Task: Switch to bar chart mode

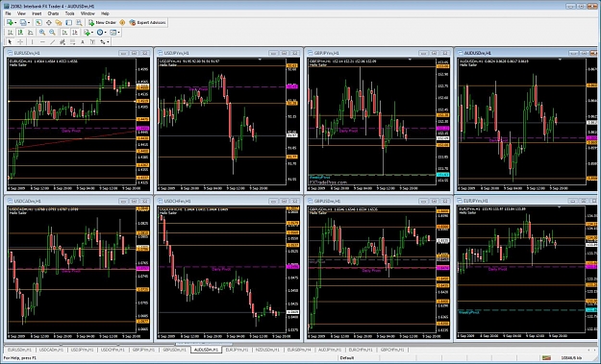Action: point(11,32)
